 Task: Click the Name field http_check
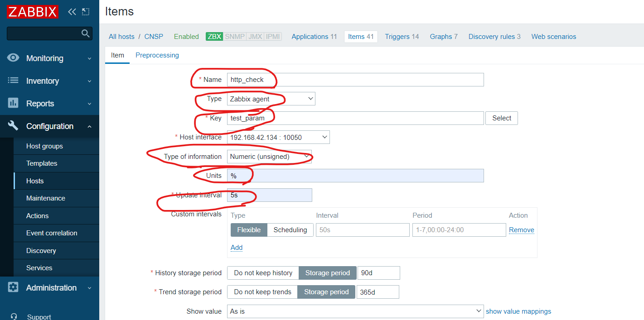point(355,80)
